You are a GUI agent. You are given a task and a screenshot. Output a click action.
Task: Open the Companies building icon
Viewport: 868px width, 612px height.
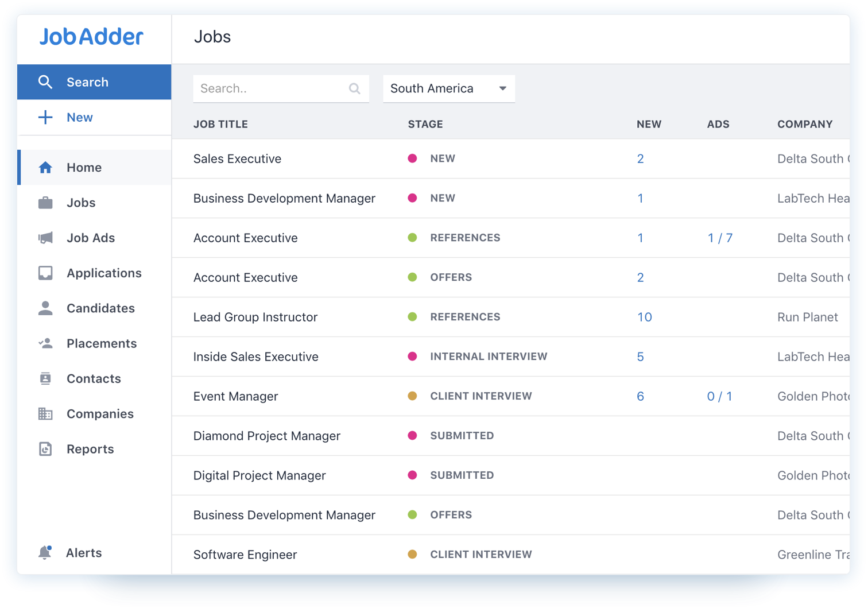(x=45, y=413)
